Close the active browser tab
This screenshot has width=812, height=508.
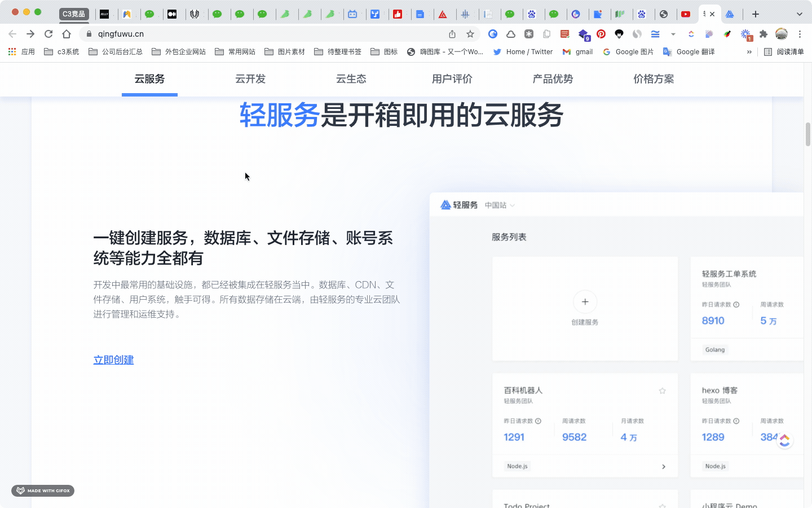coord(712,14)
